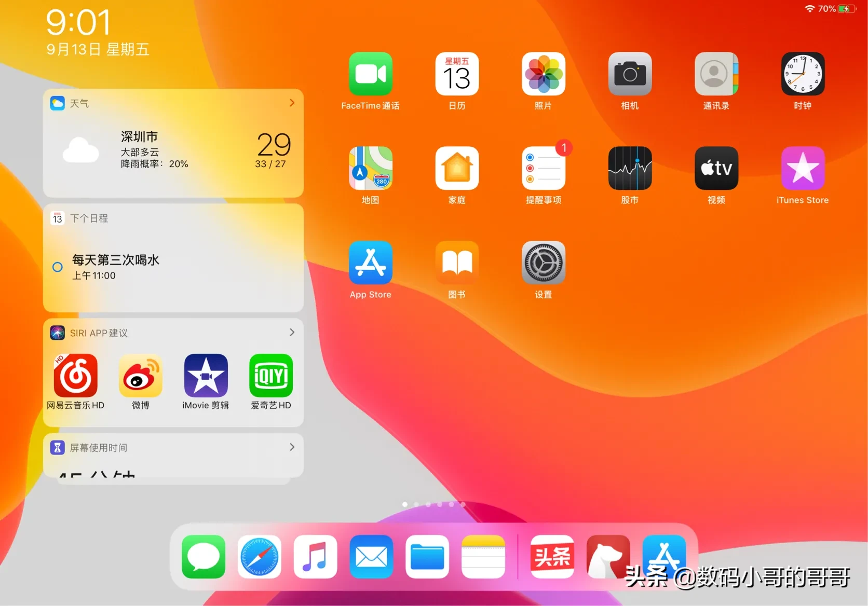Viewport: 868px width, 606px height.
Task: Launch the Apple TV app
Action: click(716, 168)
